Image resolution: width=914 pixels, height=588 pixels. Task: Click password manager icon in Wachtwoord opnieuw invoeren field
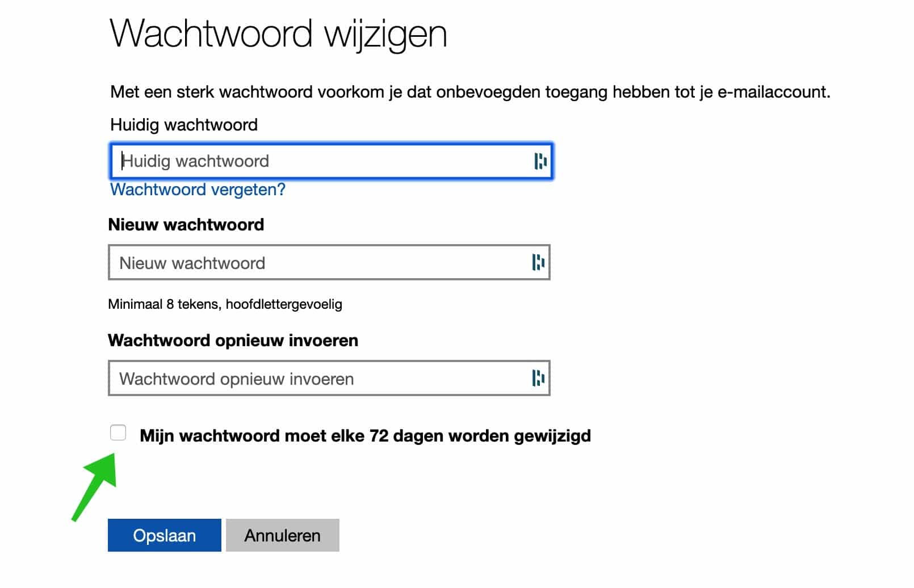[x=538, y=378]
